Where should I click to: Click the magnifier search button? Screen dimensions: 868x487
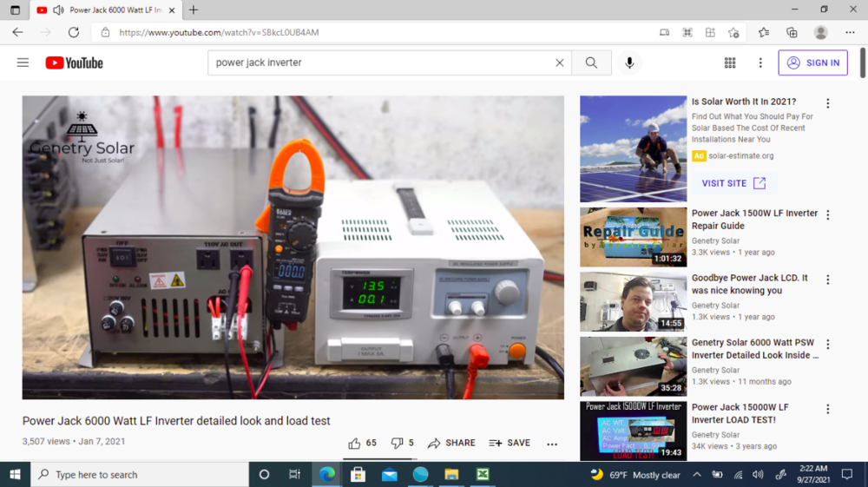(x=591, y=63)
